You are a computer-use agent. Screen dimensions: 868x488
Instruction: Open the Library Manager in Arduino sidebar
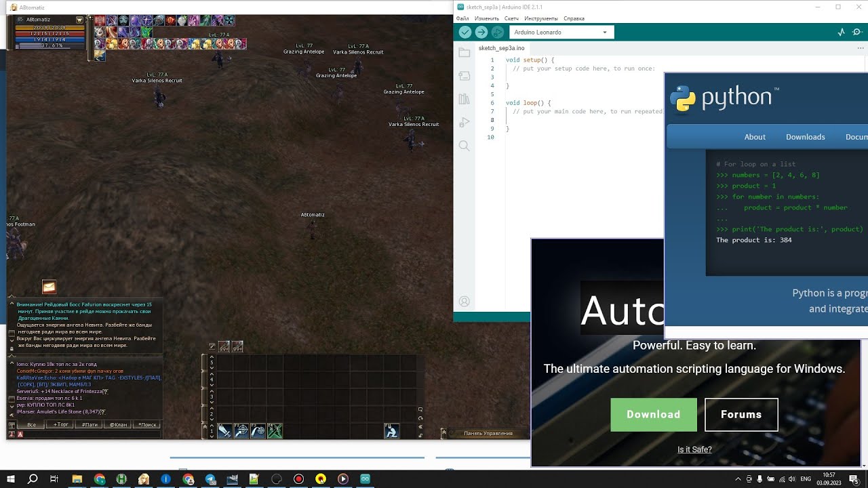(464, 99)
